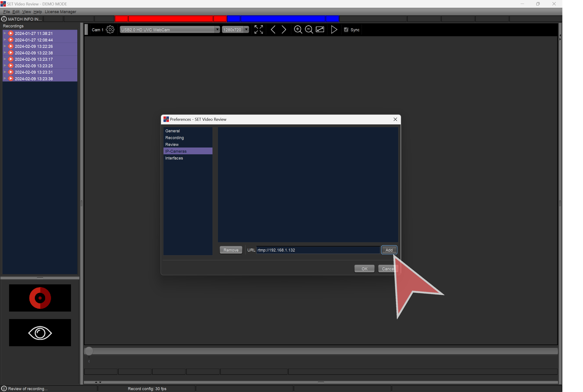Click the Cancel button
The width and height of the screenshot is (583, 392).
point(388,269)
